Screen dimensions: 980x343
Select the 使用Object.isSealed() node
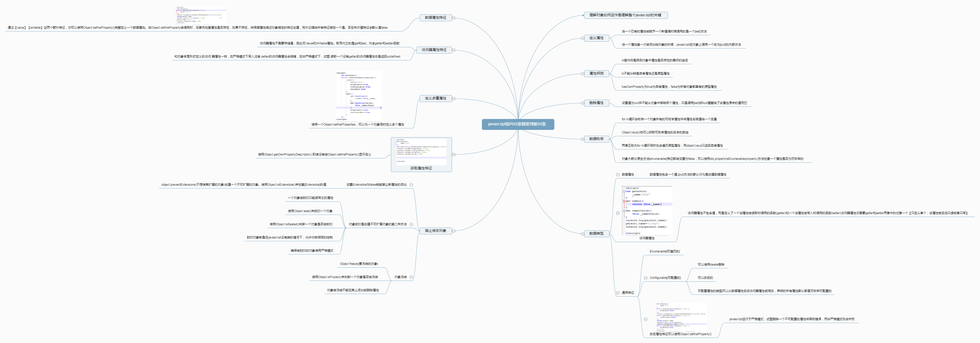(301, 225)
